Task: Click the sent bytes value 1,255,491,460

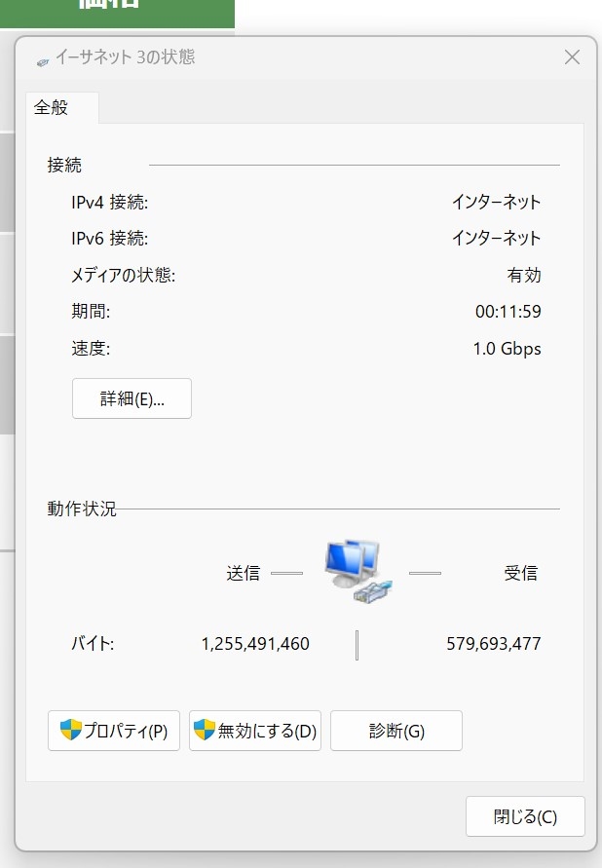Action: pos(255,644)
